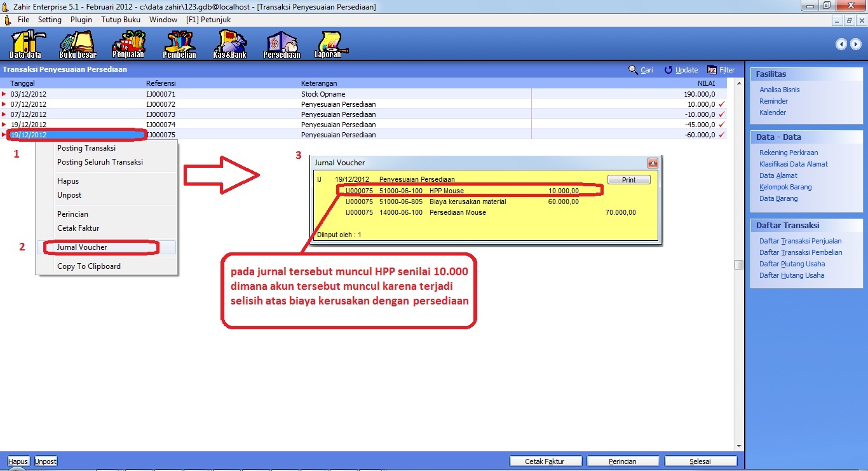Open the Buku besar module icon

tap(78, 44)
